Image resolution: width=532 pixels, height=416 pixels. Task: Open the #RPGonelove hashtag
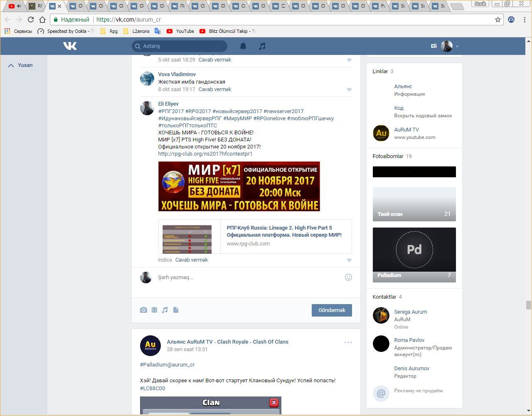pos(269,119)
